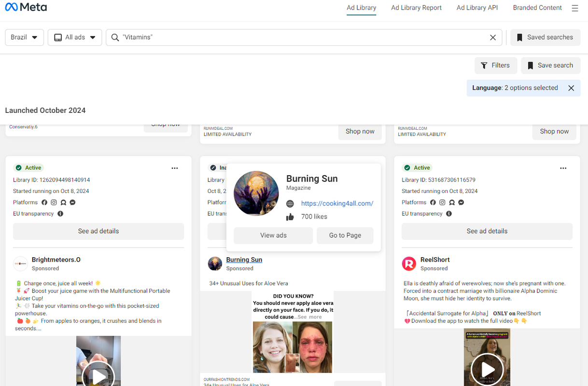Click Facebook platform icon on Brightmeteors.O ad
The width and height of the screenshot is (588, 386).
click(x=44, y=203)
